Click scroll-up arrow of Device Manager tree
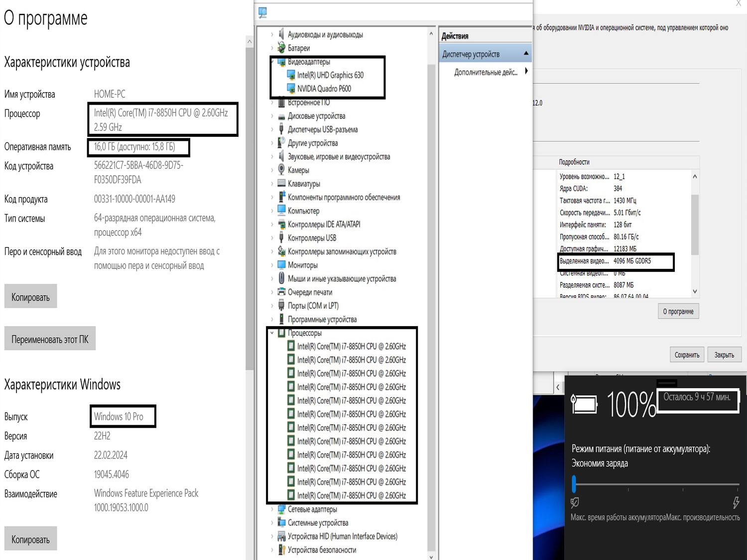747x560 pixels. [x=431, y=33]
